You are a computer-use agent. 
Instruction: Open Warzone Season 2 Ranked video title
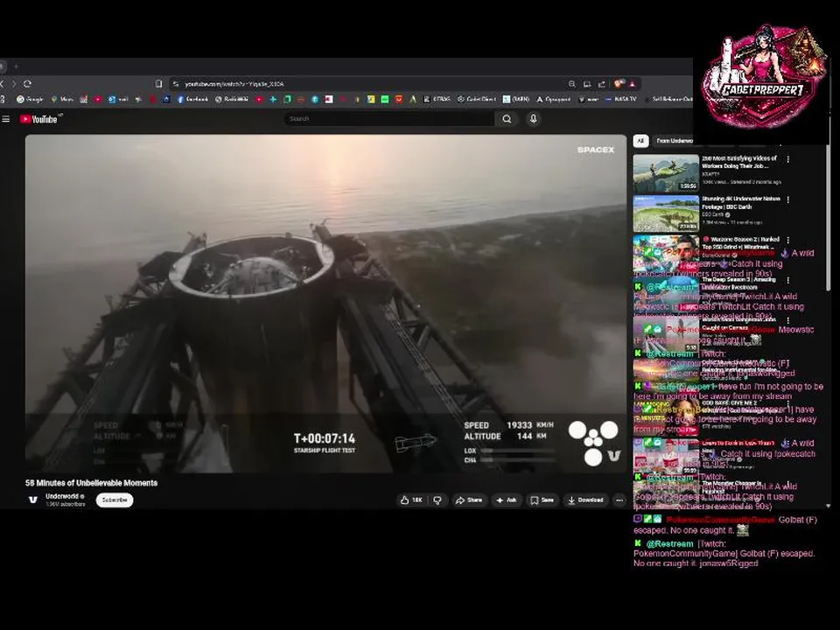[741, 242]
